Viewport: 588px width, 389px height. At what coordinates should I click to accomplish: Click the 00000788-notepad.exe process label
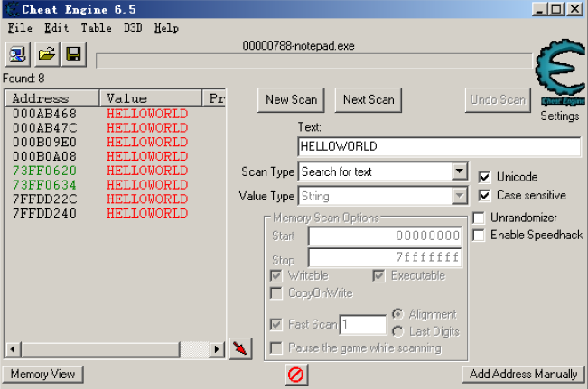coord(298,46)
